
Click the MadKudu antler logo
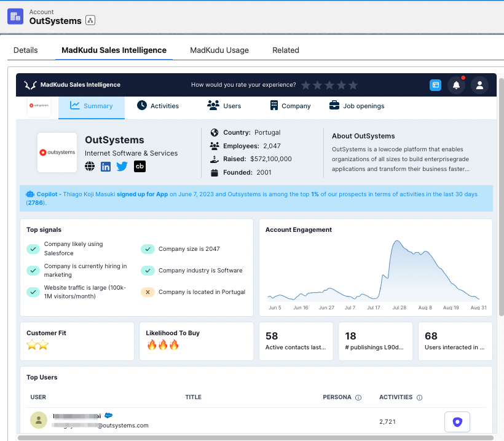pos(30,85)
